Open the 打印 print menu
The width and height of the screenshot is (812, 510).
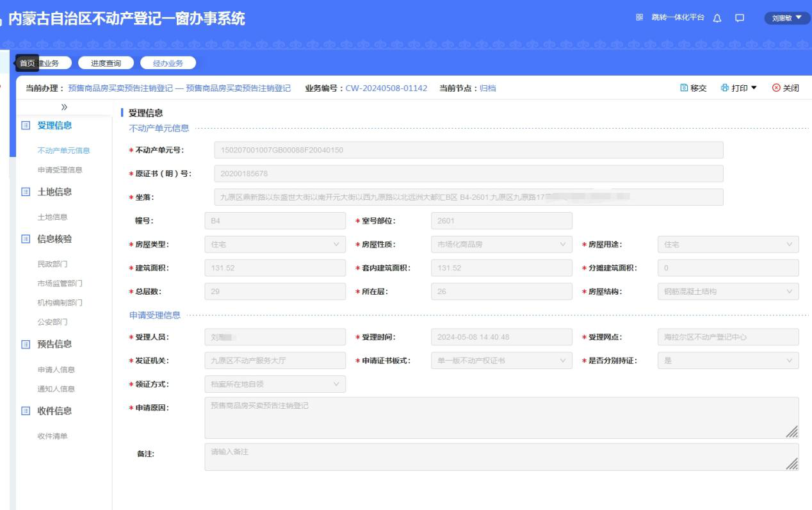coord(738,88)
